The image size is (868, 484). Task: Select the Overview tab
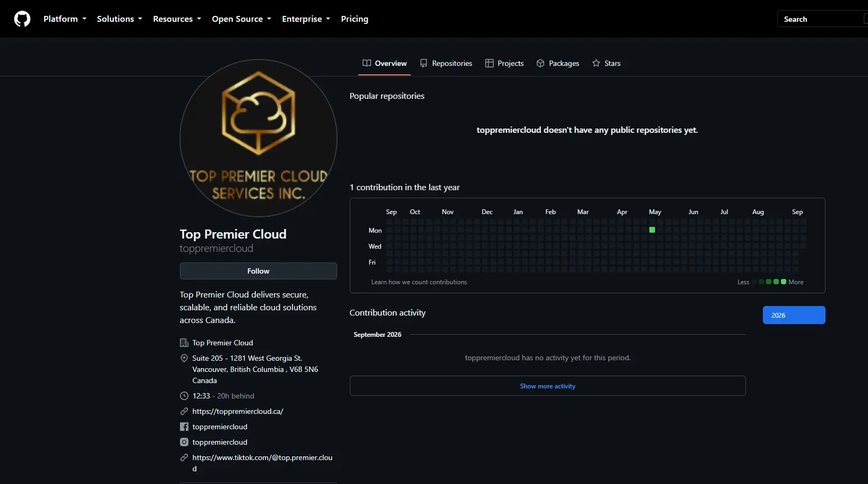pos(384,63)
